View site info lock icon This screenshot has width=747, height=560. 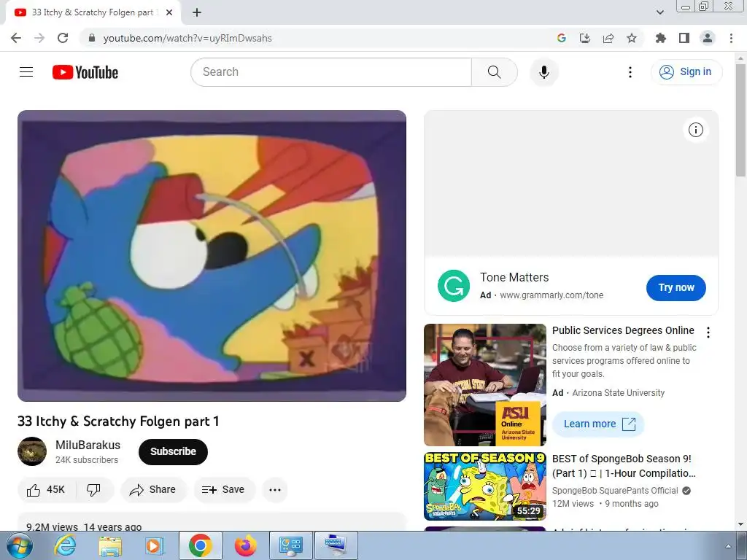pyautogui.click(x=93, y=38)
